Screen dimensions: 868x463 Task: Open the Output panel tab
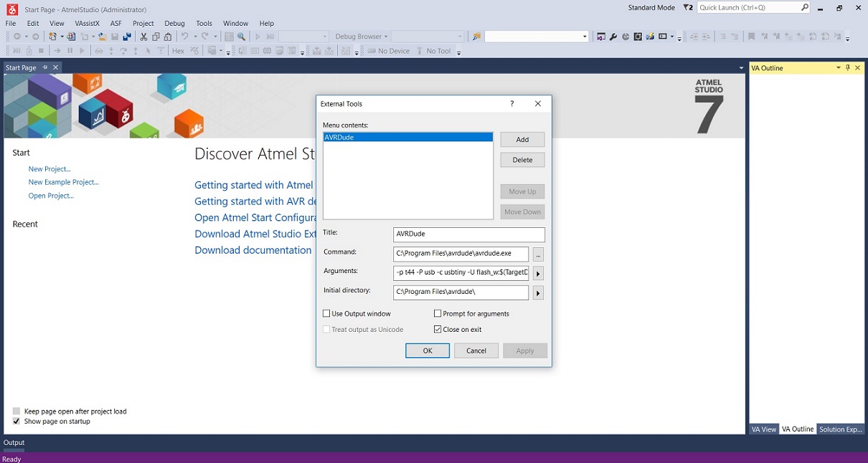coord(14,443)
